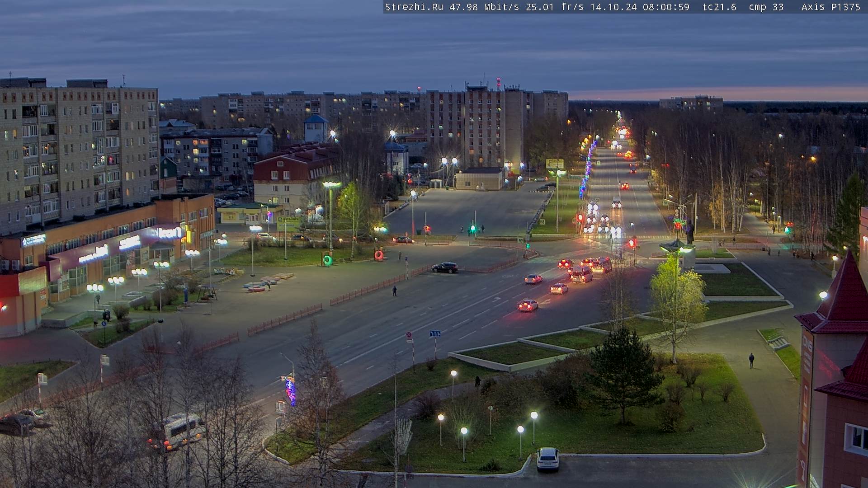Image resolution: width=868 pixels, height=488 pixels.
Task: Click the "25.01 fr/s" frame rate value
Action: (x=555, y=7)
